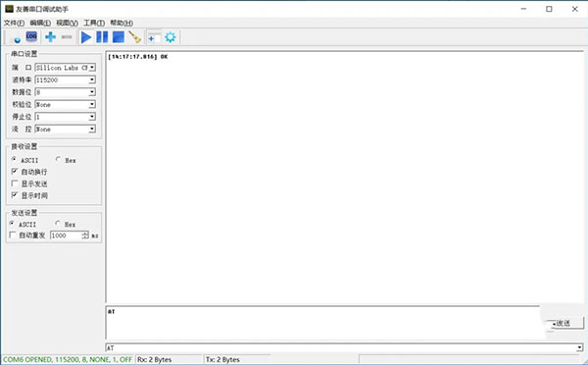
Task: Click the 1000 ms interval spinner arrows
Action: pos(85,235)
